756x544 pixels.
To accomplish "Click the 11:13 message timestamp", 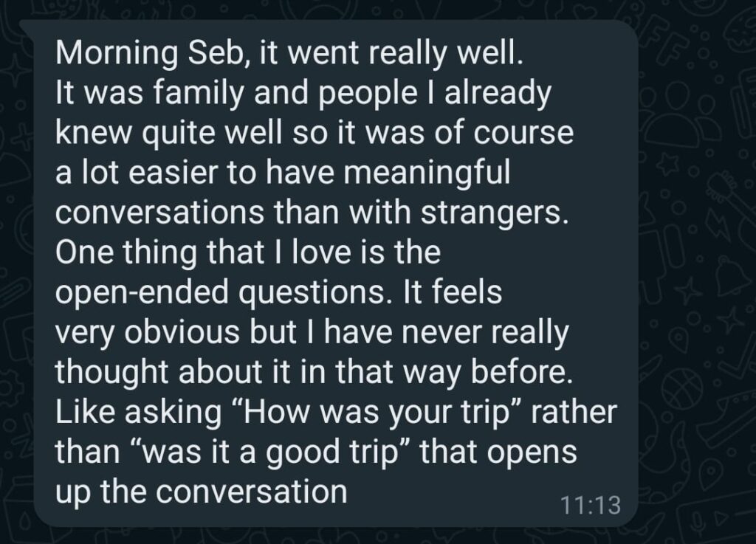I will tap(590, 506).
